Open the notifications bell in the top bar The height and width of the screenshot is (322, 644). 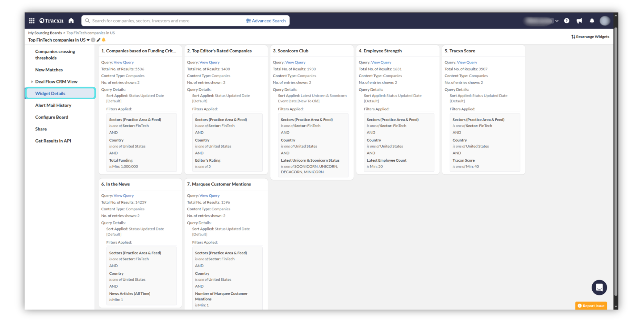592,21
